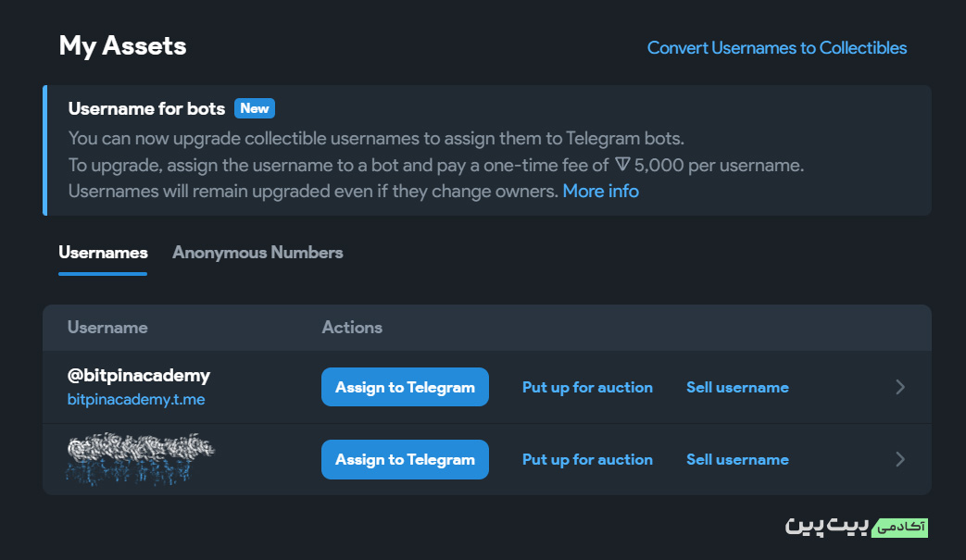
Task: Sell the @bitpinacademy username
Action: [737, 387]
